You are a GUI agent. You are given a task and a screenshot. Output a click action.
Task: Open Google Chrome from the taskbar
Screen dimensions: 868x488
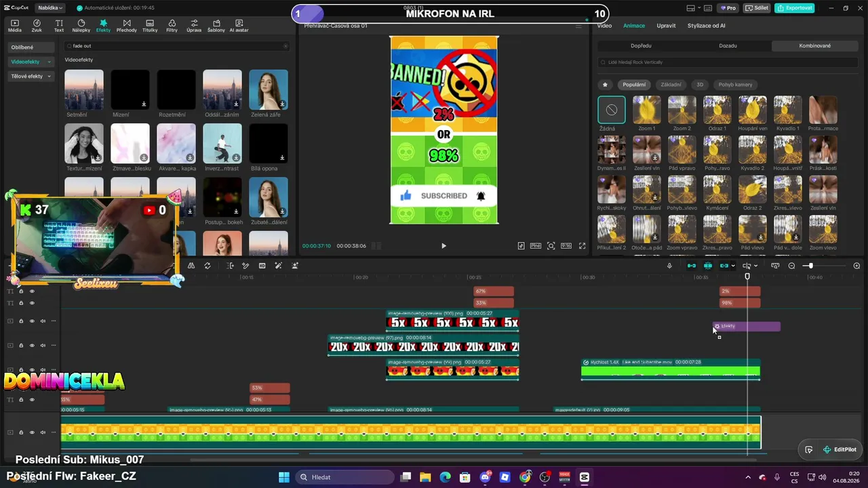pyautogui.click(x=525, y=477)
